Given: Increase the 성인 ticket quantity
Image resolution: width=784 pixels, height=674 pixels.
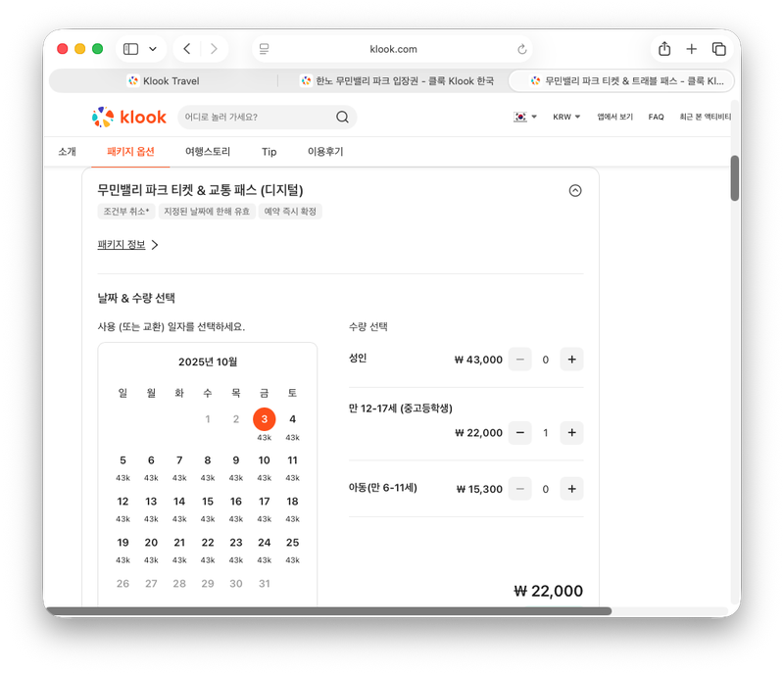Looking at the screenshot, I should (571, 360).
